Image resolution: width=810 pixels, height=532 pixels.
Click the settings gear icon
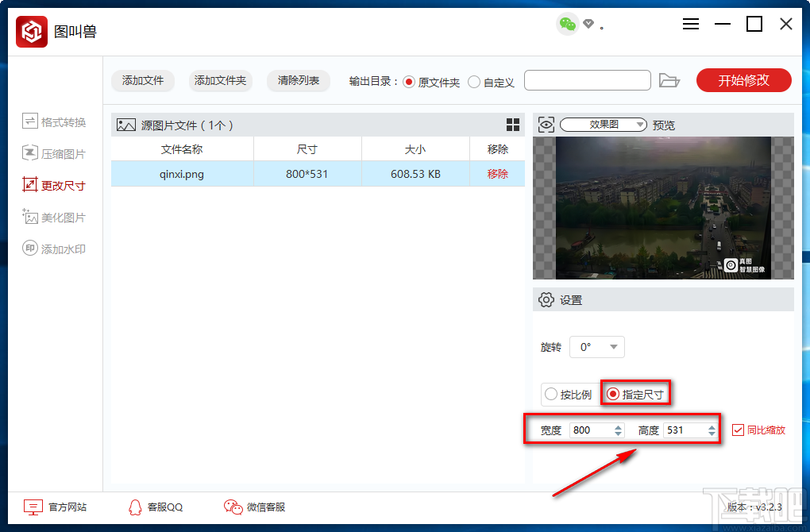(x=546, y=299)
